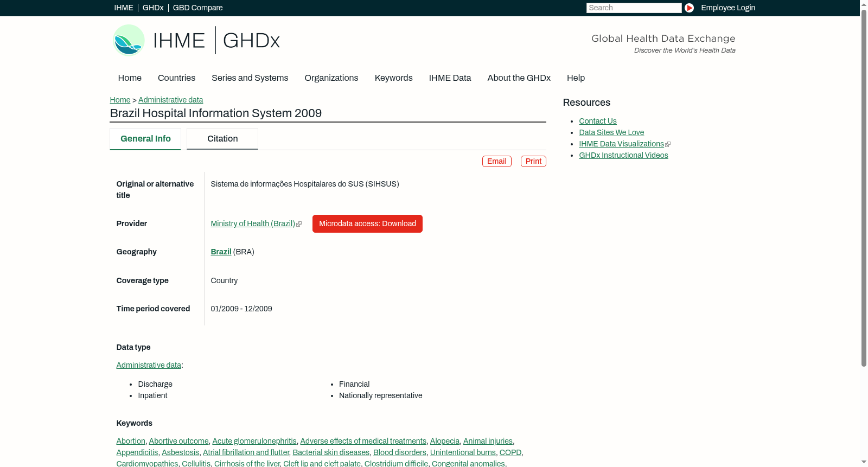Click the Appendicitis keyword link
Image resolution: width=868 pixels, height=467 pixels.
[137, 452]
